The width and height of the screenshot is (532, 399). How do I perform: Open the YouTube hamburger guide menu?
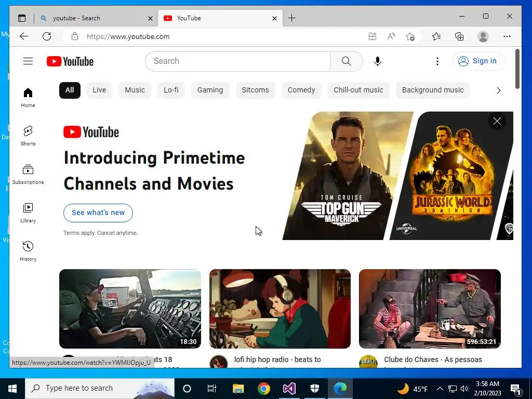[28, 61]
